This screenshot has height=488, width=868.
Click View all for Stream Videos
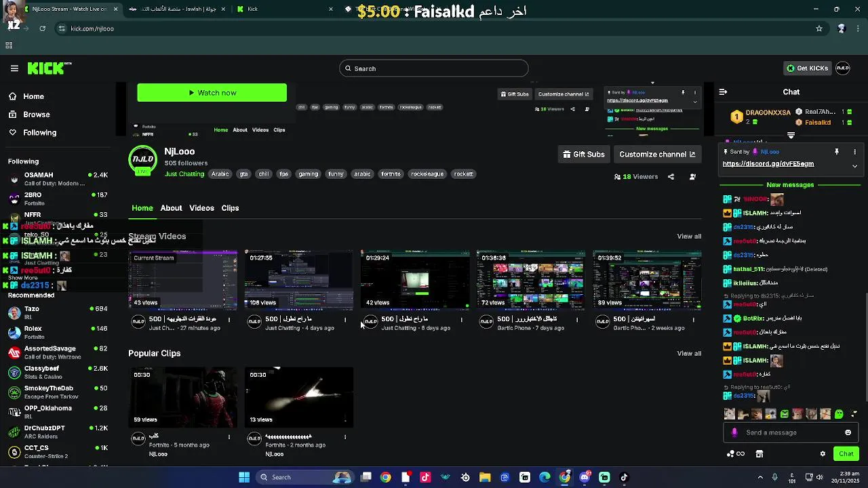689,237
